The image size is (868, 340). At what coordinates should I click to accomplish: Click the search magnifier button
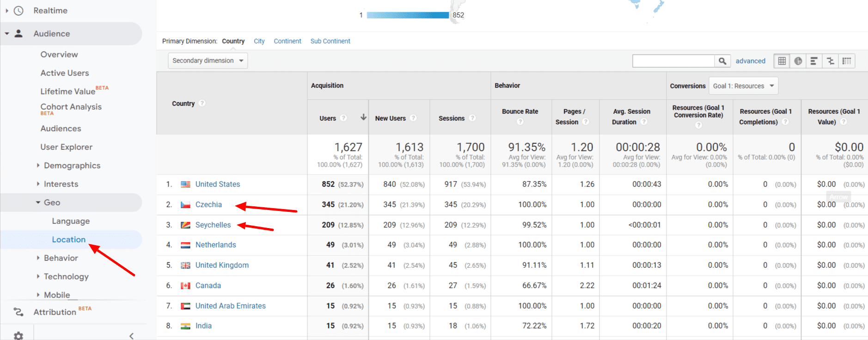tap(722, 61)
